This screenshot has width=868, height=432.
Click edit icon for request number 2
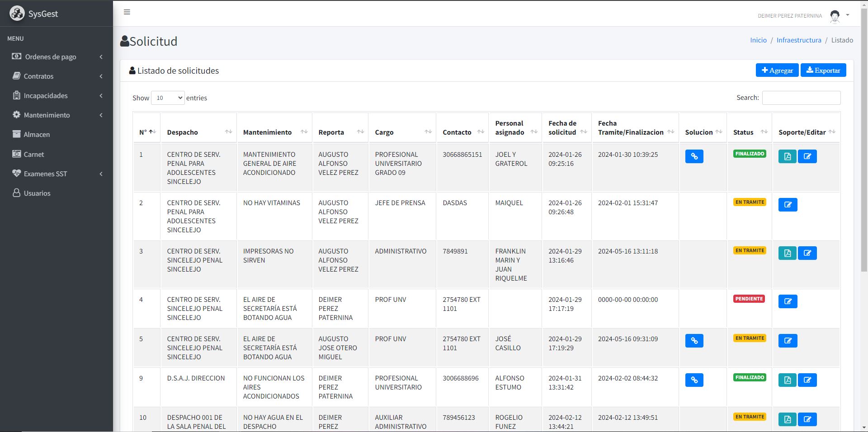(788, 205)
